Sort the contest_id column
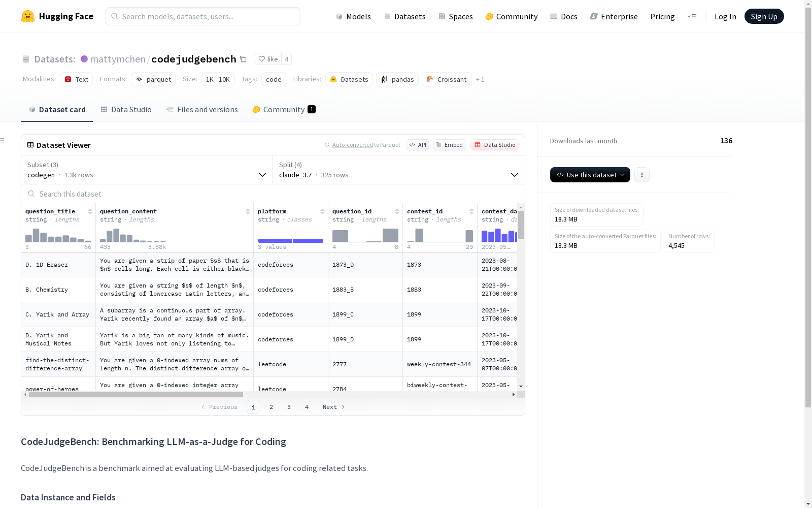812x508 pixels. 471,211
